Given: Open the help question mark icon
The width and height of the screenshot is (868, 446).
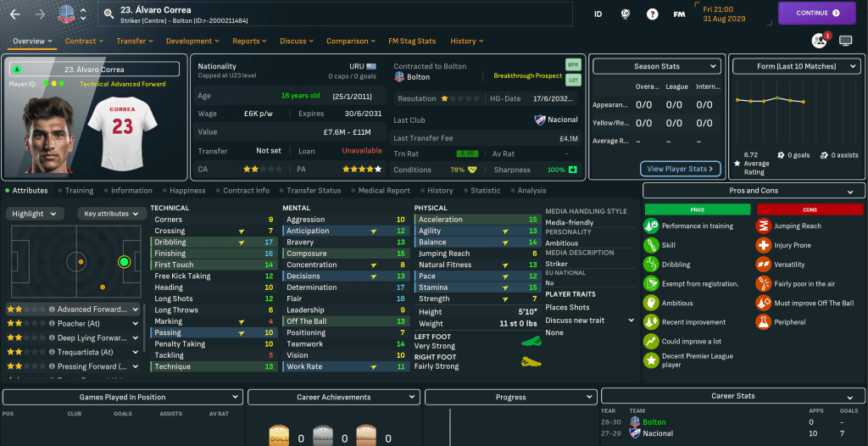Looking at the screenshot, I should click(652, 14).
